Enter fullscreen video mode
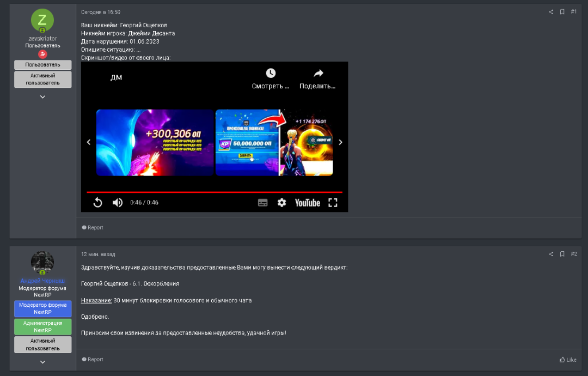 pos(333,203)
